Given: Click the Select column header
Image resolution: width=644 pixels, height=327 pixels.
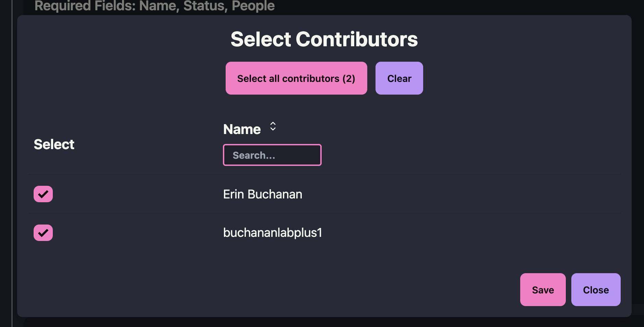Looking at the screenshot, I should [54, 144].
